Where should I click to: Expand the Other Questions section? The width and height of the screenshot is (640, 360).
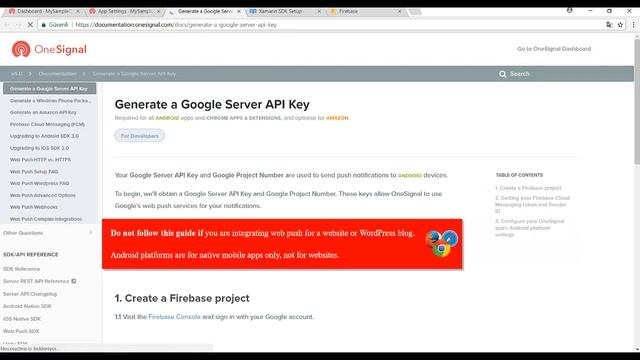[x=49, y=233]
